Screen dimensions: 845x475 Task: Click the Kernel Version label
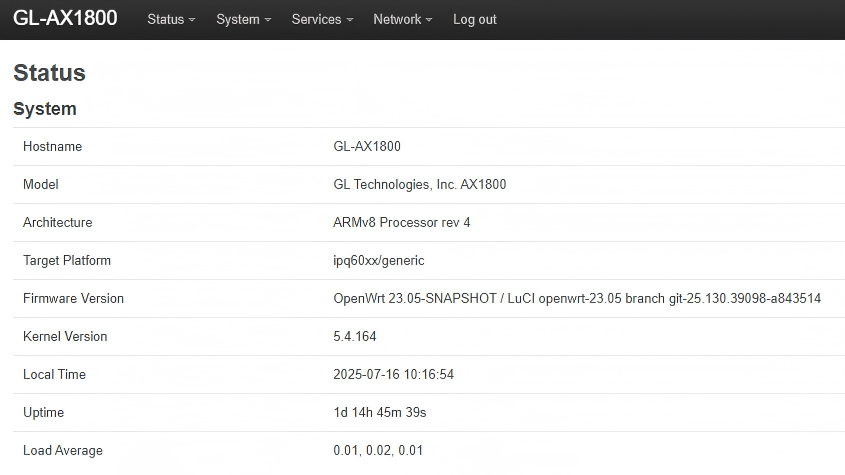(65, 336)
